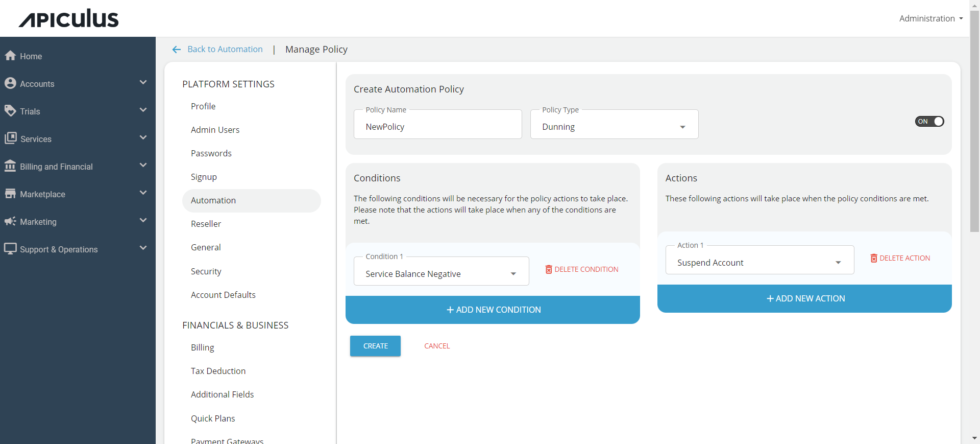Open the Policy Type Dunning dropdown

614,124
